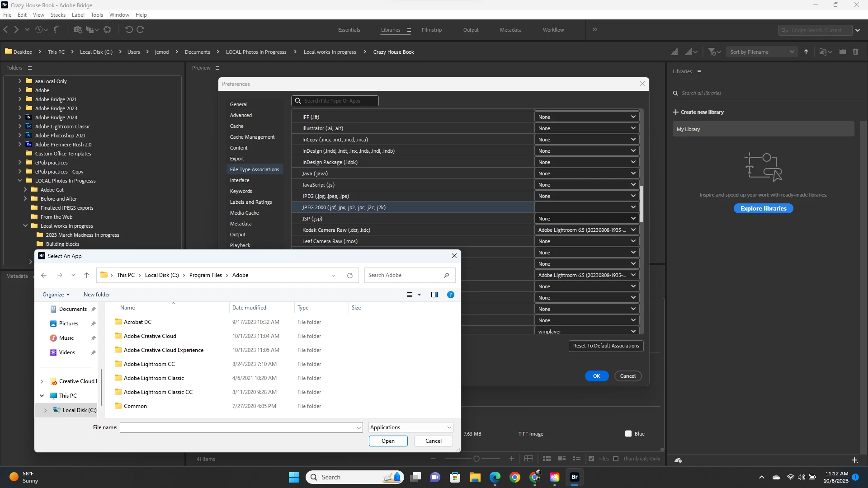This screenshot has width=868, height=488.
Task: Open the JPEG 2000 application dropdown
Action: pos(586,207)
